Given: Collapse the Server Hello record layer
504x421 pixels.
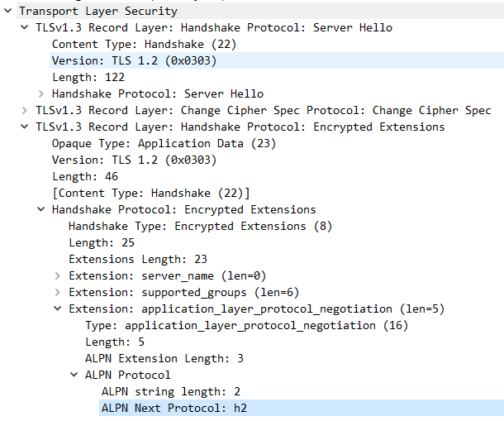Looking at the screenshot, I should (25, 27).
